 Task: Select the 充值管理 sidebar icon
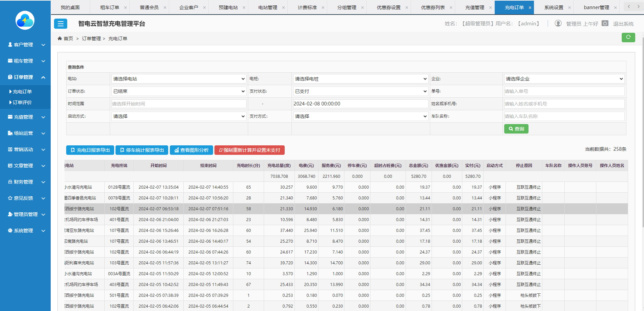[9, 117]
